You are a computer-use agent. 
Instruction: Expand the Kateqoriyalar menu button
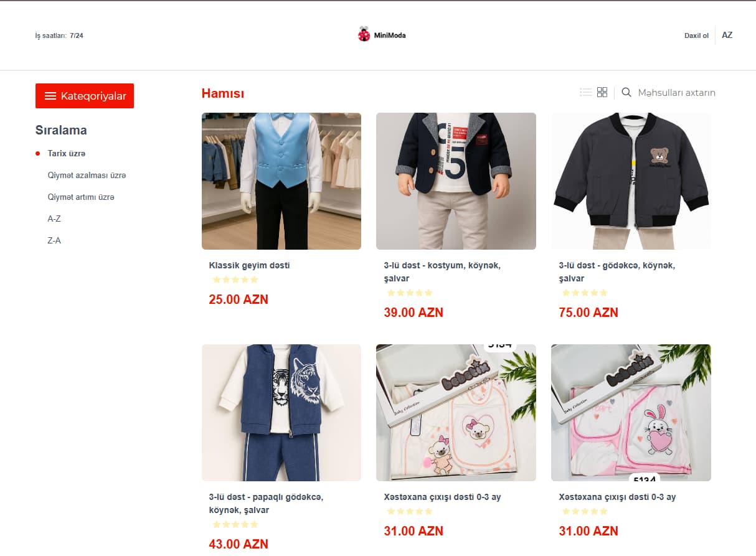pos(85,96)
